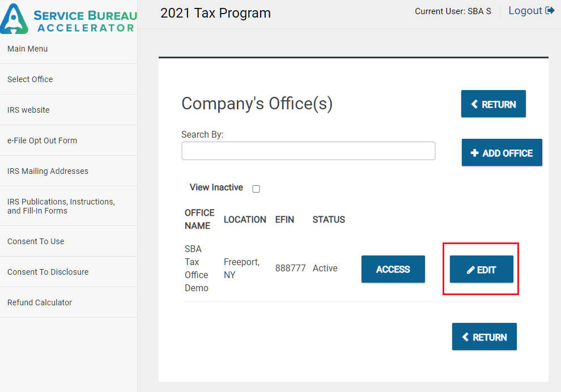The height and width of the screenshot is (392, 561).
Task: Launch the Refund Calculator
Action: [x=40, y=302]
